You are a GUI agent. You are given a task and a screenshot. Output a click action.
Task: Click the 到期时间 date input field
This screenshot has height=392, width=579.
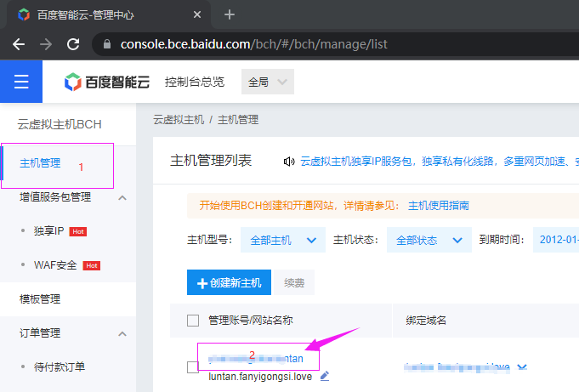pyautogui.click(x=557, y=240)
